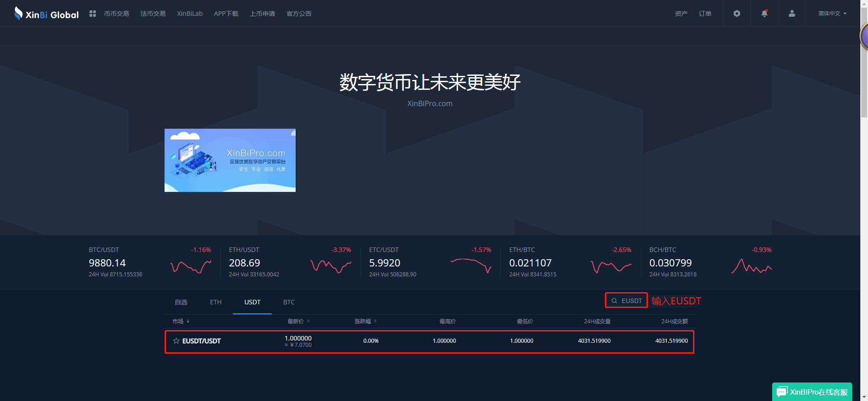
Task: Open the BTC/USDT ticker card
Action: pyautogui.click(x=150, y=262)
